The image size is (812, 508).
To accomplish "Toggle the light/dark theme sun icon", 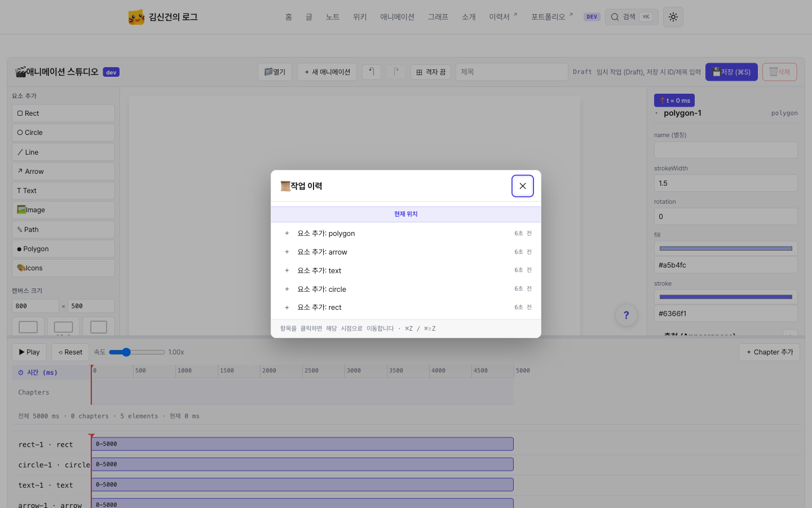I will (673, 17).
